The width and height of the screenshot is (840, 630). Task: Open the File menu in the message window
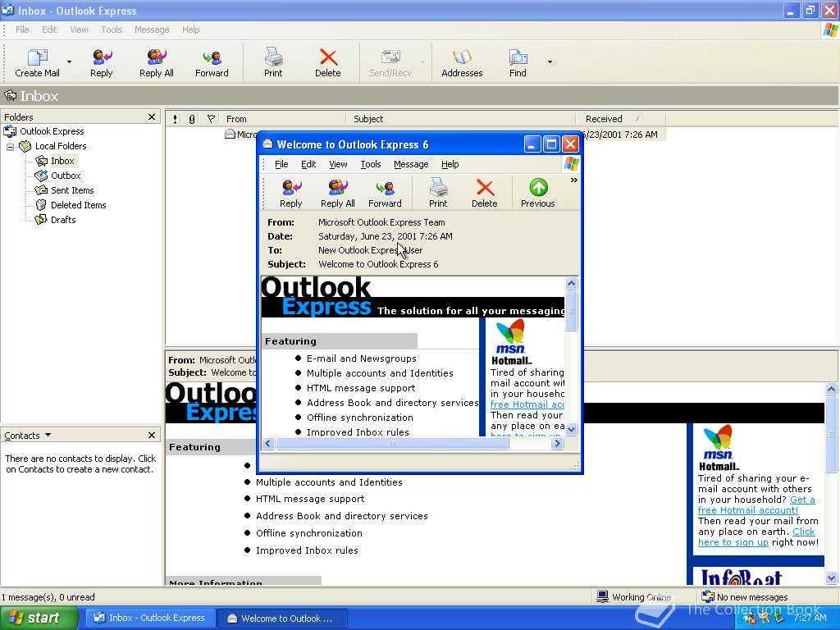coord(281,164)
